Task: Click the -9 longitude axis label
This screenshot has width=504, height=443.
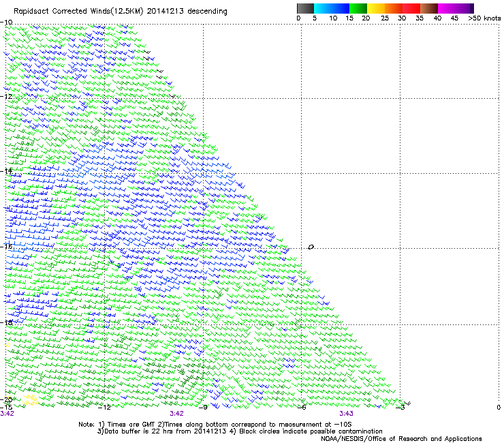Action: point(203,408)
